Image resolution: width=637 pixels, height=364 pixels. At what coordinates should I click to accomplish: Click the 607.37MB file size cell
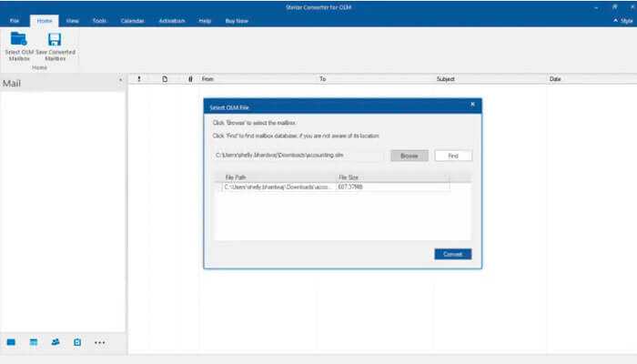(x=350, y=187)
